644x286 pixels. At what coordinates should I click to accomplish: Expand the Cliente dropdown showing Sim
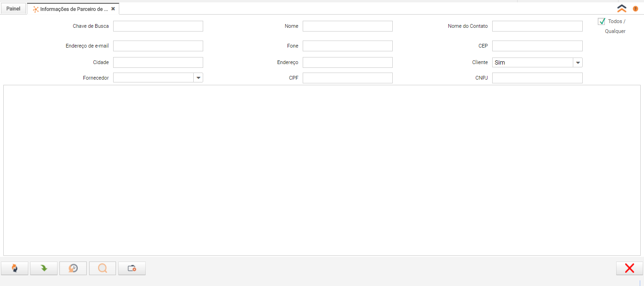(x=578, y=63)
